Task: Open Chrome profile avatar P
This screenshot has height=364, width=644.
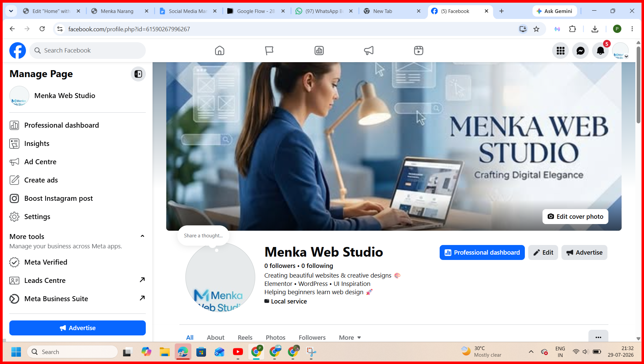Action: [617, 29]
